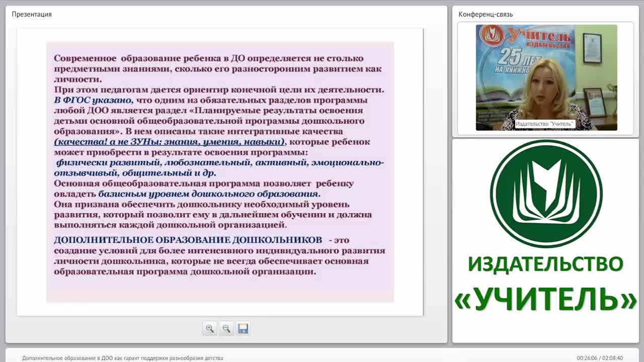Viewport: 644px width, 362px height.
Task: Zoom in on the presentation slide
Action: click(210, 328)
